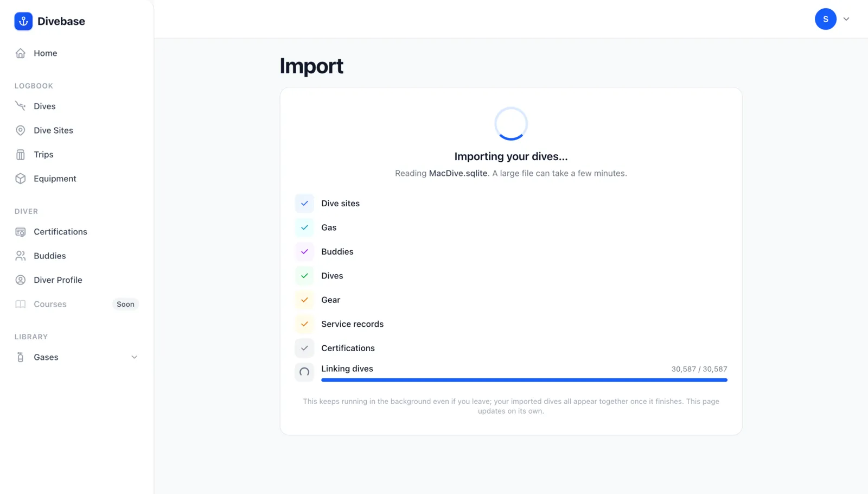Click the Buddies step label in list
Viewport: 868px width, 494px height.
(x=337, y=252)
